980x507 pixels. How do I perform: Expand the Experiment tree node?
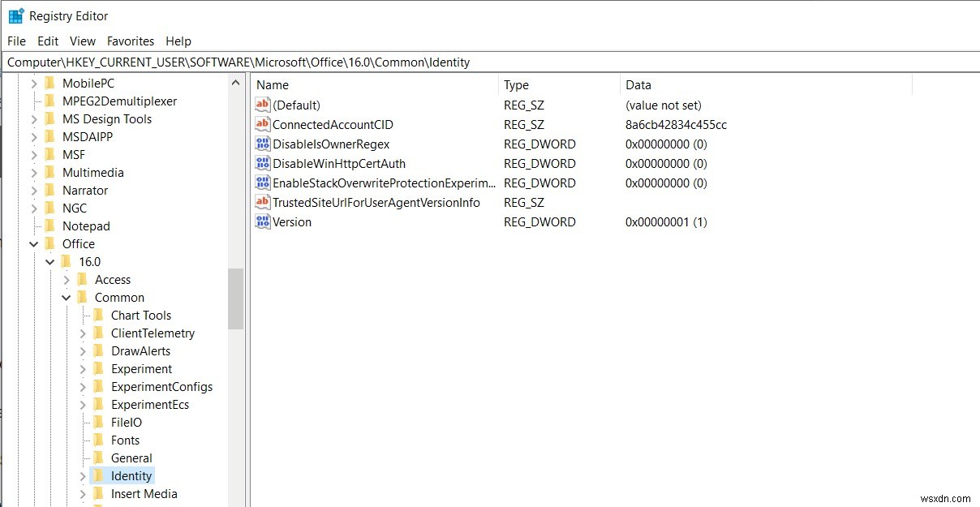coord(83,368)
